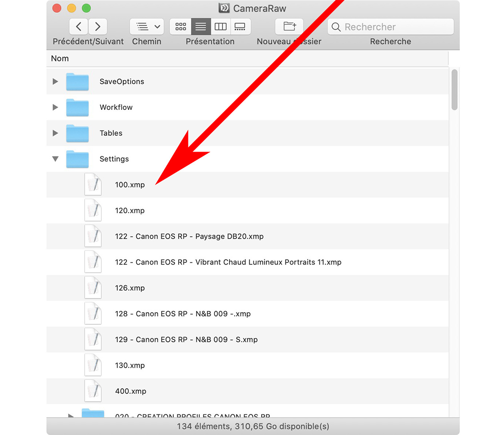Switch to gallery view presentation
This screenshot has width=504, height=435.
tap(240, 27)
